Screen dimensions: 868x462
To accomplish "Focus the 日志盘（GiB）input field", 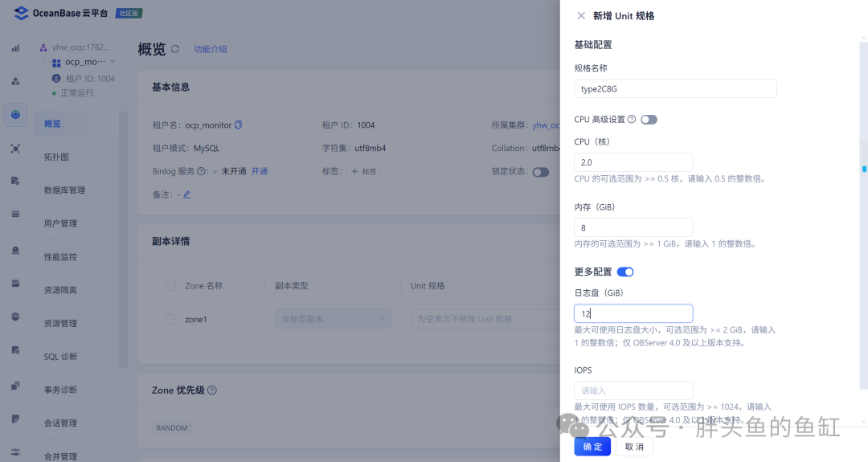I will click(x=633, y=313).
